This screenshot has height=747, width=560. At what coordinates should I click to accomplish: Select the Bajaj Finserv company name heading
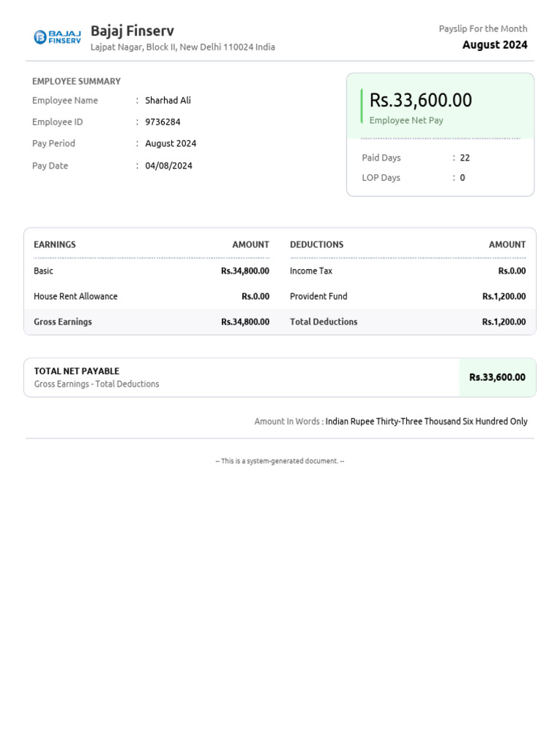[x=133, y=31]
